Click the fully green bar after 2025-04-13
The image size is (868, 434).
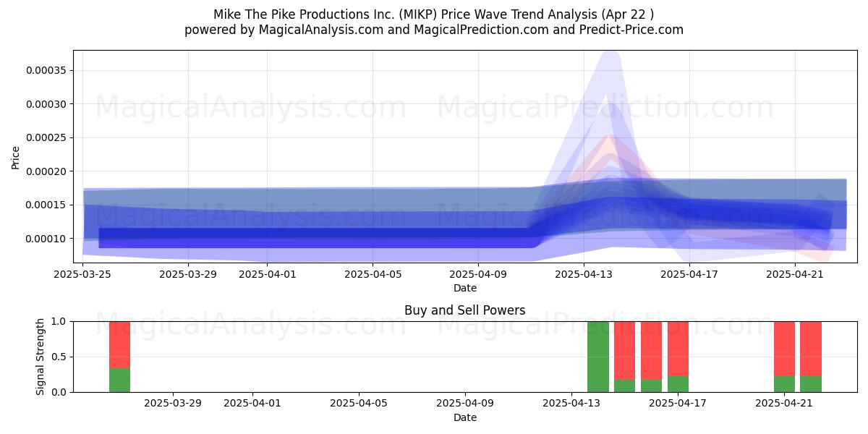598,357
